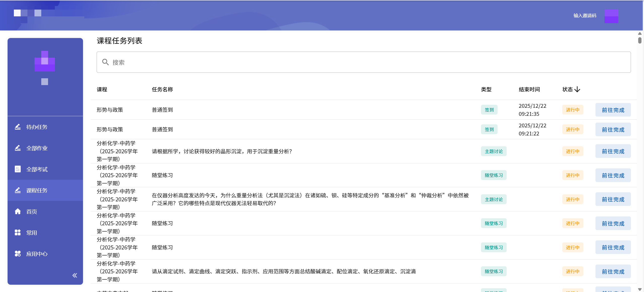Click the 全部作业 pen icon in sidebar

pos(18,148)
